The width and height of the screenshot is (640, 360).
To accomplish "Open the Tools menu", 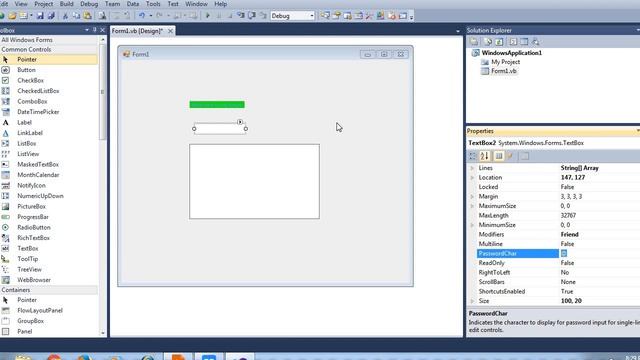I will [x=153, y=4].
